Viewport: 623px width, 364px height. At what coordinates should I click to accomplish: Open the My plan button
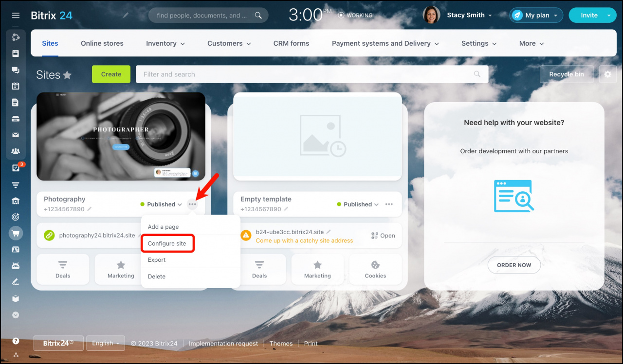point(536,16)
